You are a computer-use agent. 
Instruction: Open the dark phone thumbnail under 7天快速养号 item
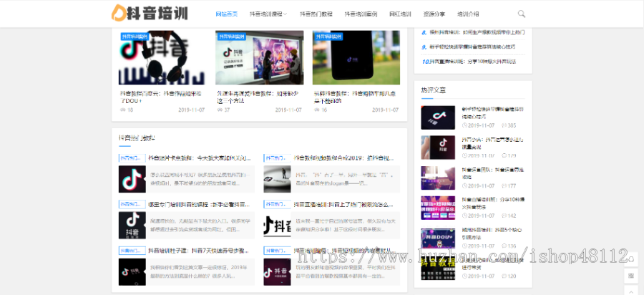click(x=132, y=272)
